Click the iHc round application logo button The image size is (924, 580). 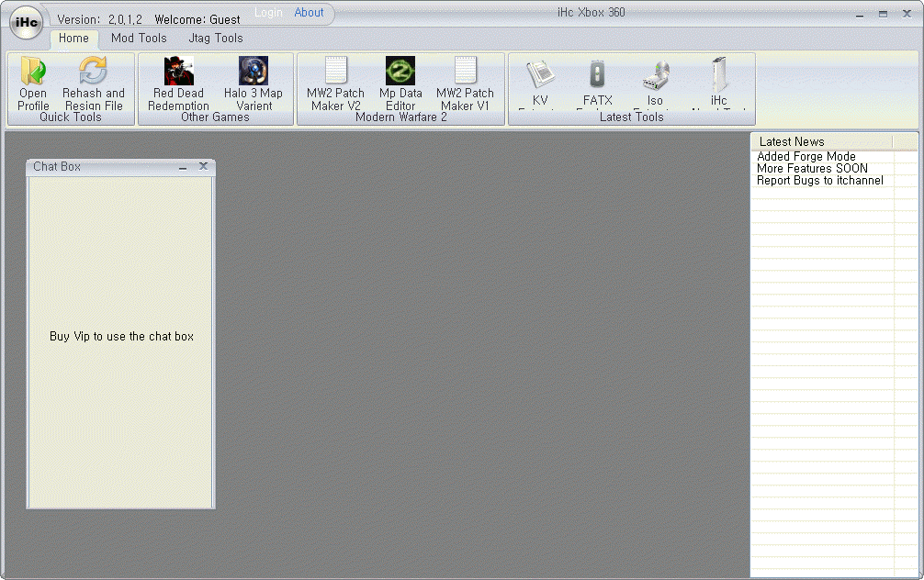click(x=27, y=23)
